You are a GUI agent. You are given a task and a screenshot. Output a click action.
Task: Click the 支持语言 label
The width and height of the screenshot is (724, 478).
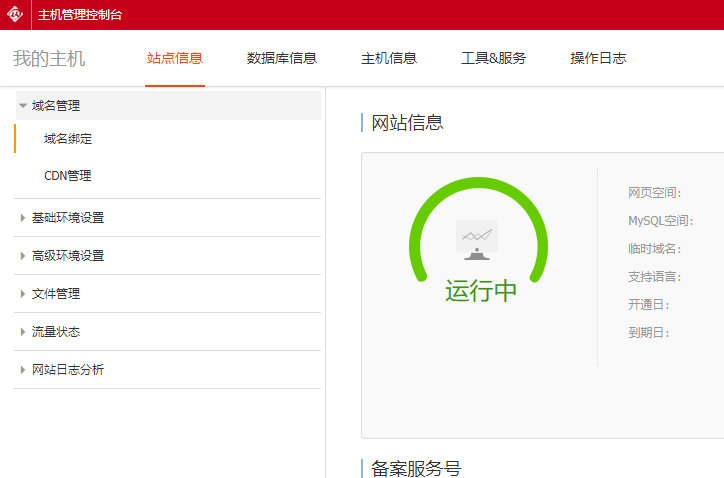(x=654, y=277)
